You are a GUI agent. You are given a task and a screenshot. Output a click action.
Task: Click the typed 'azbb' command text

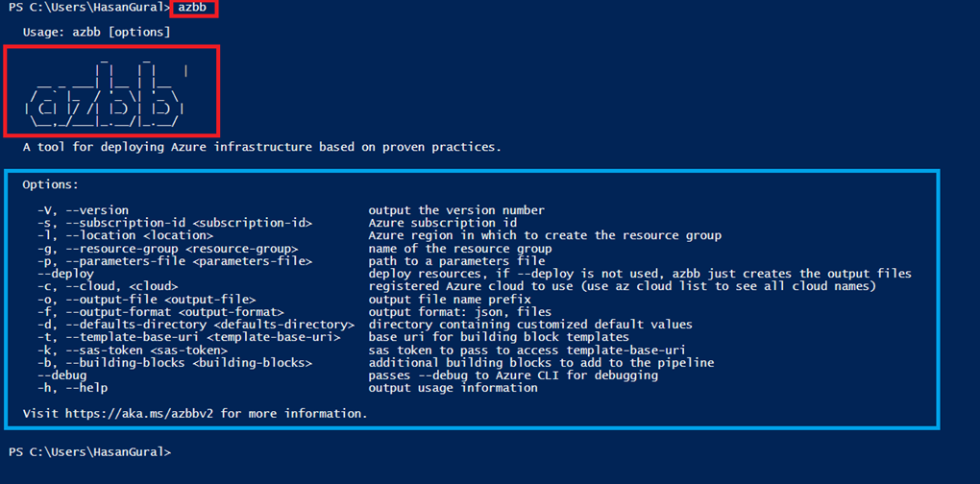tap(192, 9)
